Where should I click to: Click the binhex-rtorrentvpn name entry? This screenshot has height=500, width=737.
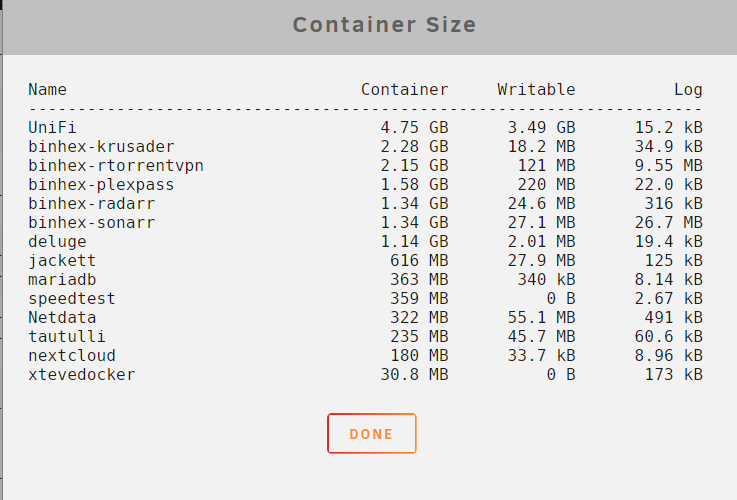116,166
